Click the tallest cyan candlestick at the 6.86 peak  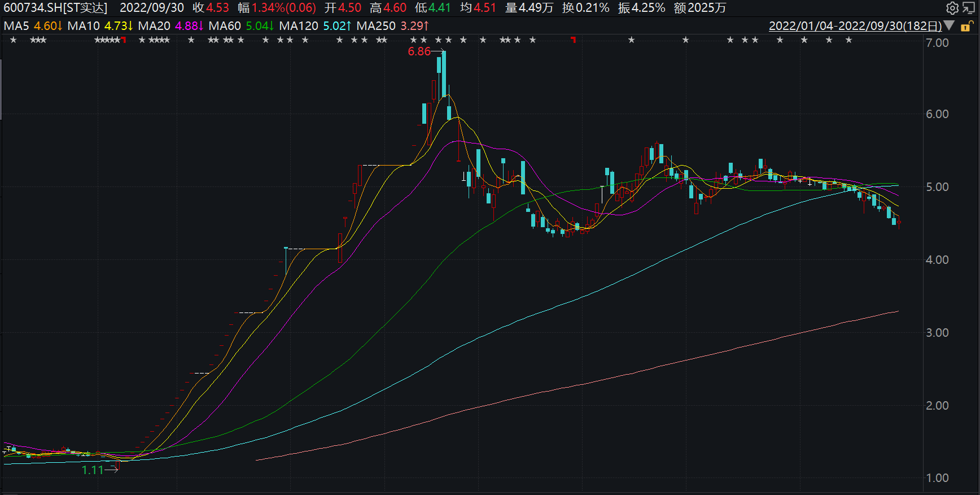pos(444,74)
